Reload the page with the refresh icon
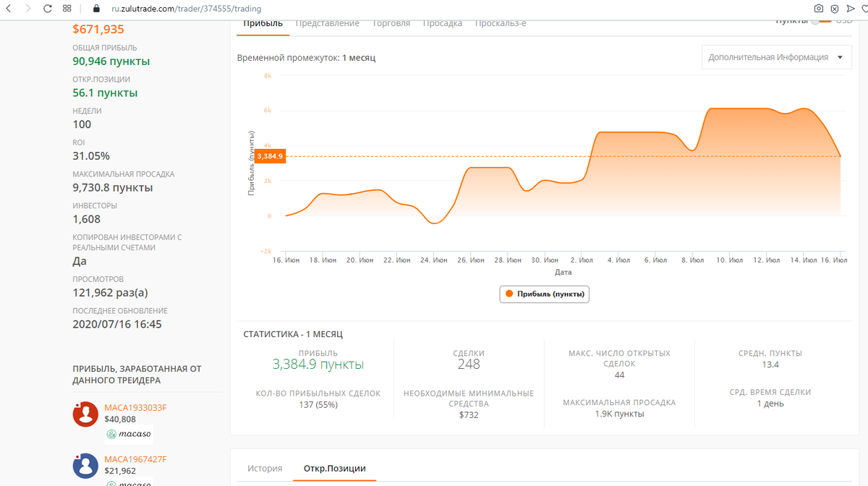 (48, 9)
